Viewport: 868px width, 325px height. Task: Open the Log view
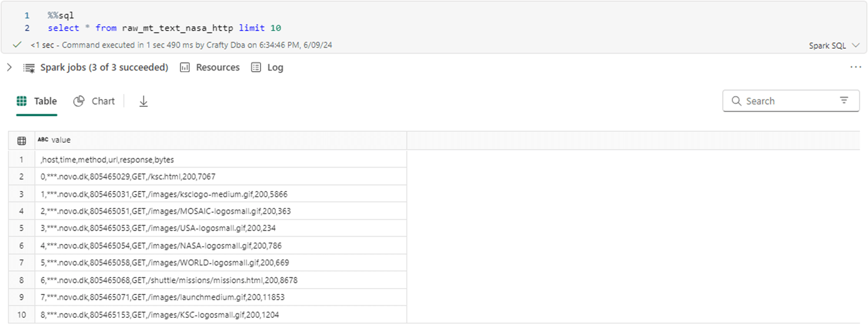268,68
